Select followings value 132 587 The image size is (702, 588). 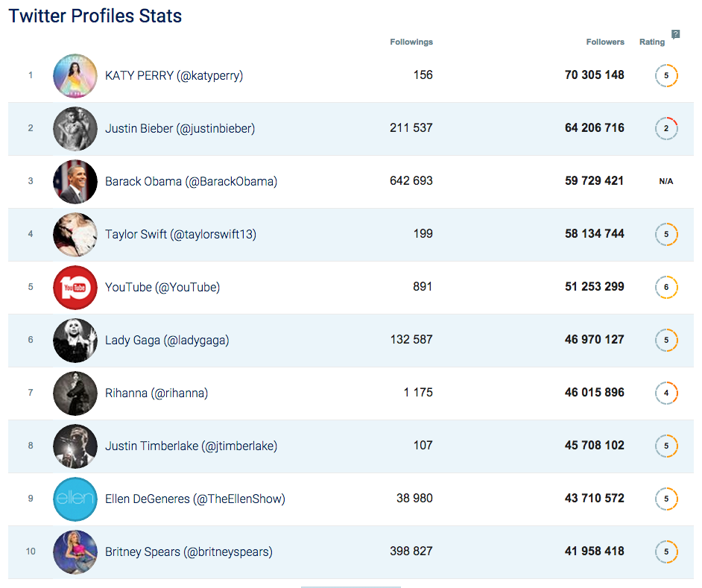411,339
